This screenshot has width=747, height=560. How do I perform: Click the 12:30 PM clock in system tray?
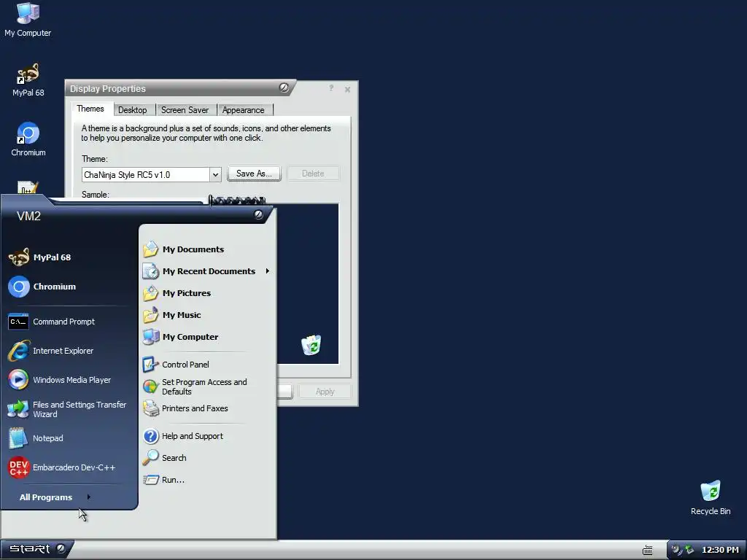720,550
